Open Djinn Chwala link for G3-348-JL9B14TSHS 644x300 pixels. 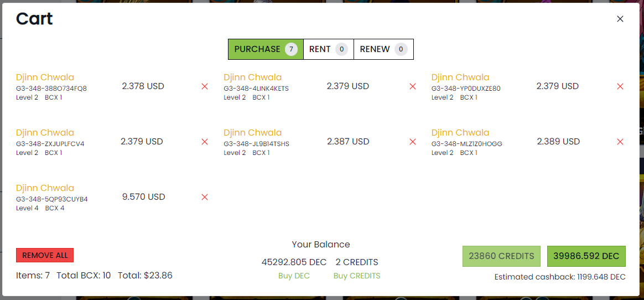pyautogui.click(x=253, y=133)
